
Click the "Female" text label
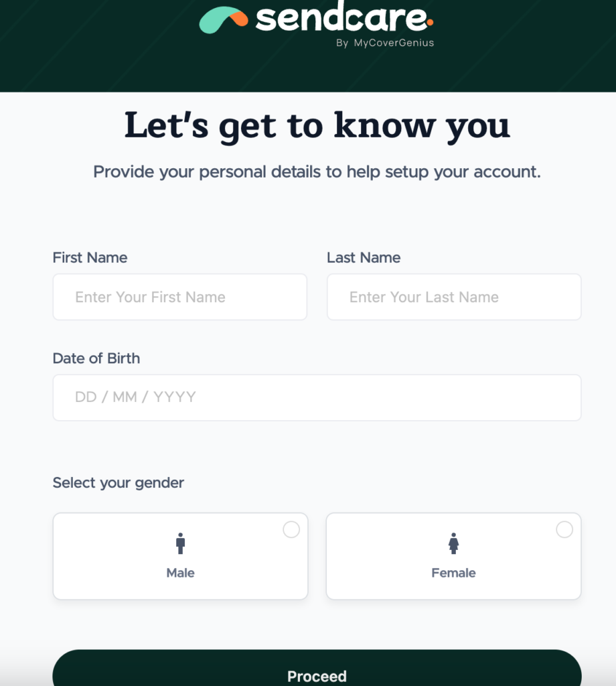tap(453, 573)
